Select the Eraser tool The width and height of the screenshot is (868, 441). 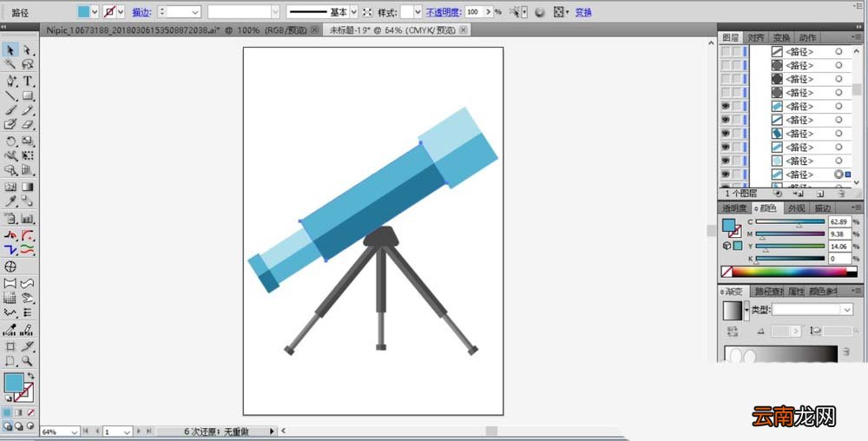point(28,124)
